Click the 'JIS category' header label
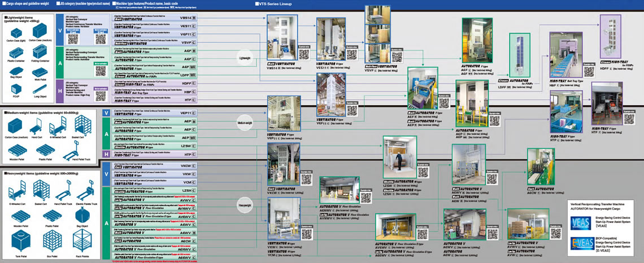This screenshot has height=263, width=644. [x=84, y=3]
